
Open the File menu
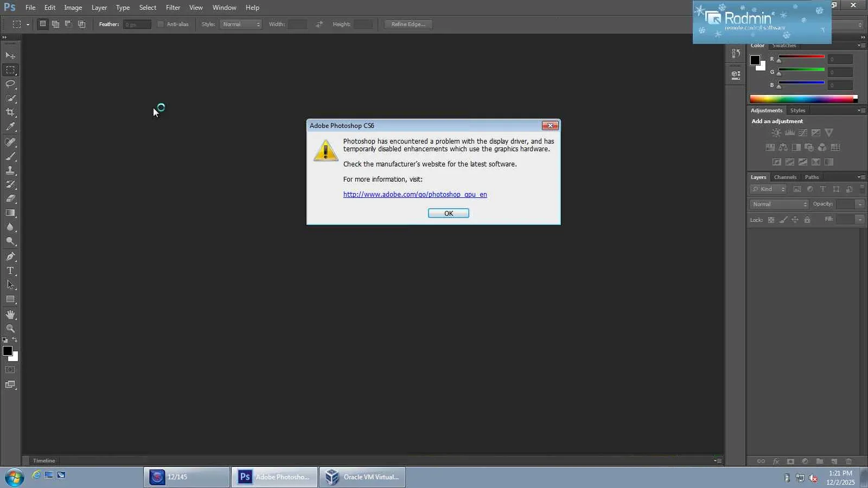click(x=30, y=8)
